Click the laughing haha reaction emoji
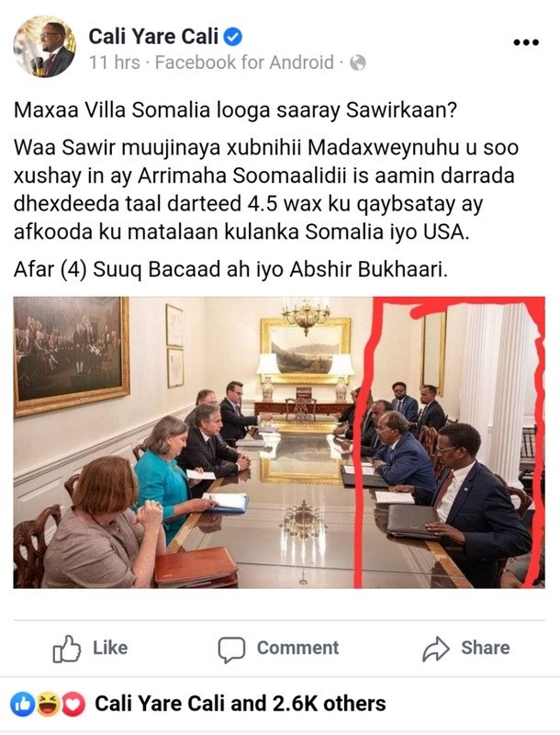Image resolution: width=560 pixels, height=735 pixels. tap(48, 704)
